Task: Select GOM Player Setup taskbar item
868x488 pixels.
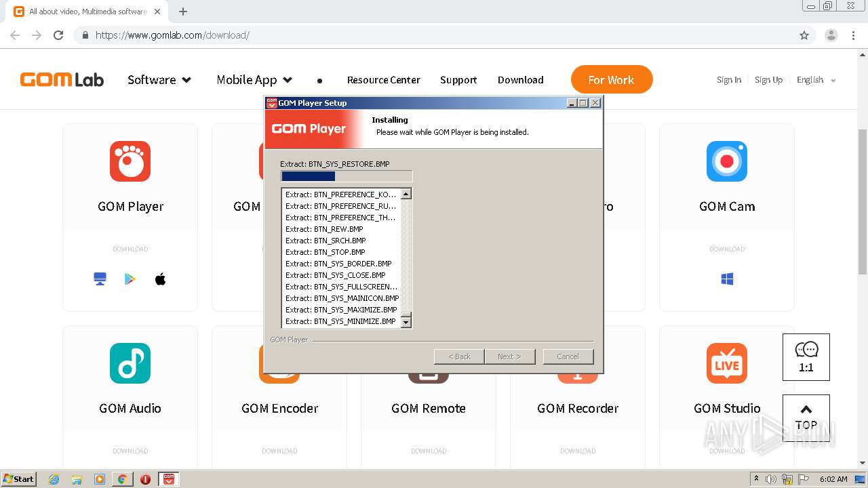Action: pyautogui.click(x=169, y=479)
